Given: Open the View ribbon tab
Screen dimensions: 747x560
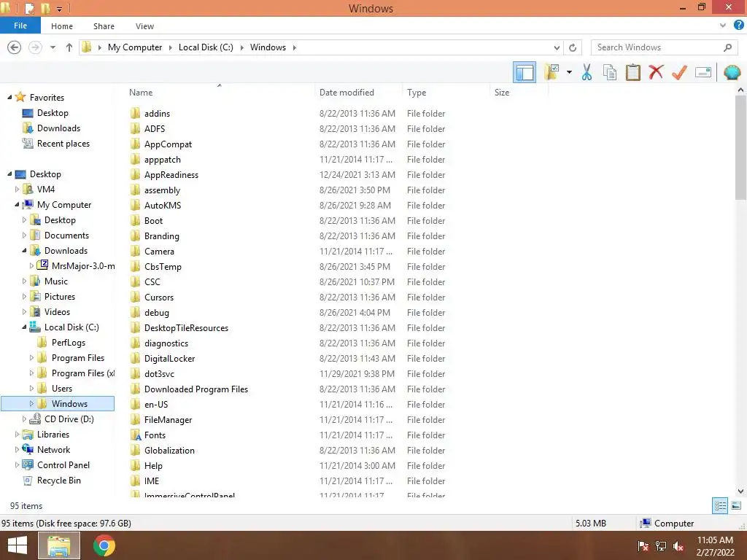Looking at the screenshot, I should point(144,26).
